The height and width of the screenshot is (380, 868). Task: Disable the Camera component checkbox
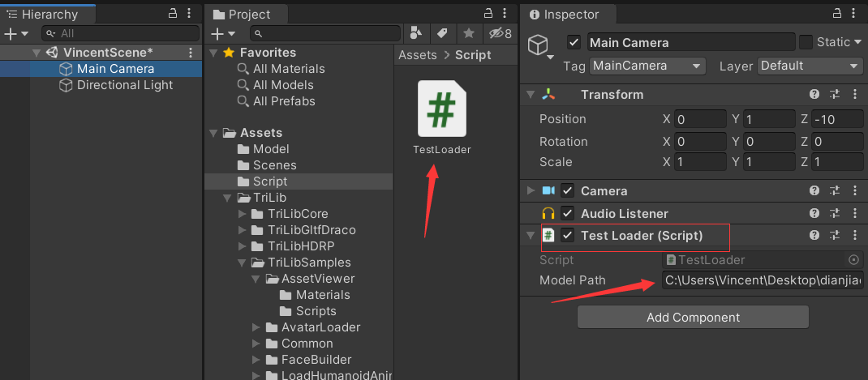567,191
